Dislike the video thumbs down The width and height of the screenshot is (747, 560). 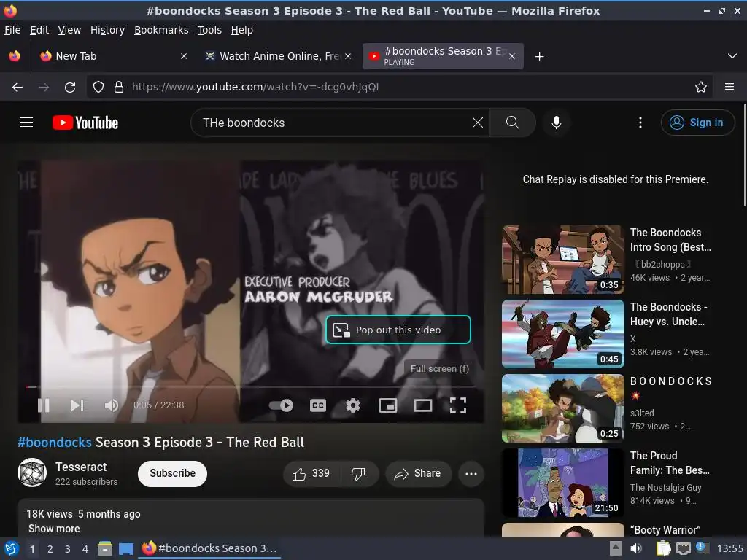click(x=359, y=474)
